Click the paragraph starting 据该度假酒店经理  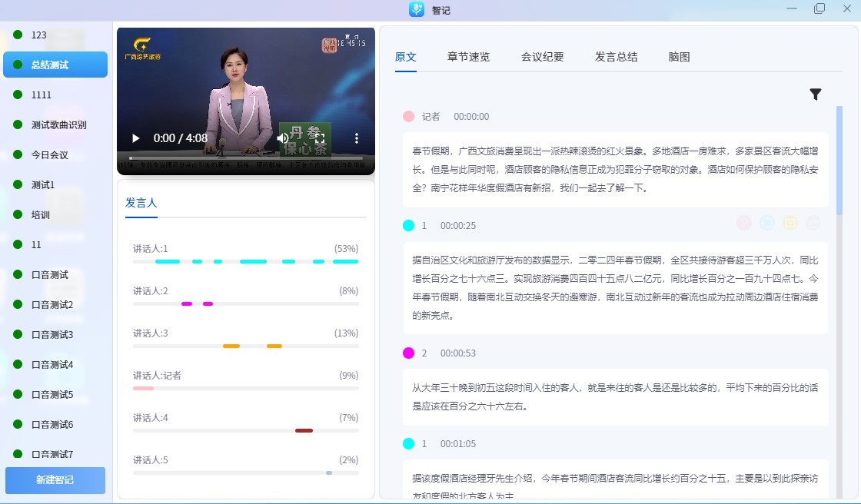(x=615, y=479)
